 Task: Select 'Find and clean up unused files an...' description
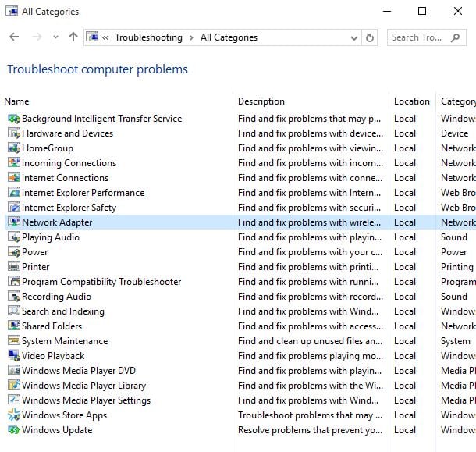310,341
